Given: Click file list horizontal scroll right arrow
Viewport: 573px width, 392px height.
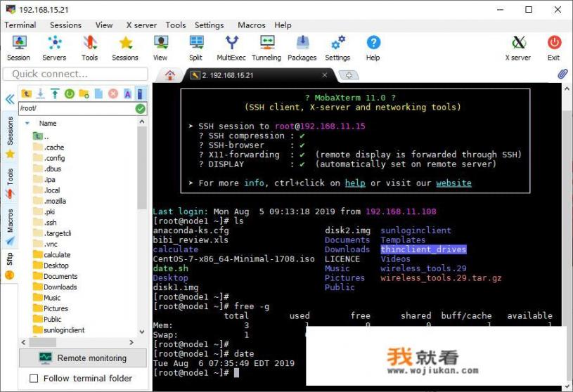Looking at the screenshot, I should click(x=131, y=342).
